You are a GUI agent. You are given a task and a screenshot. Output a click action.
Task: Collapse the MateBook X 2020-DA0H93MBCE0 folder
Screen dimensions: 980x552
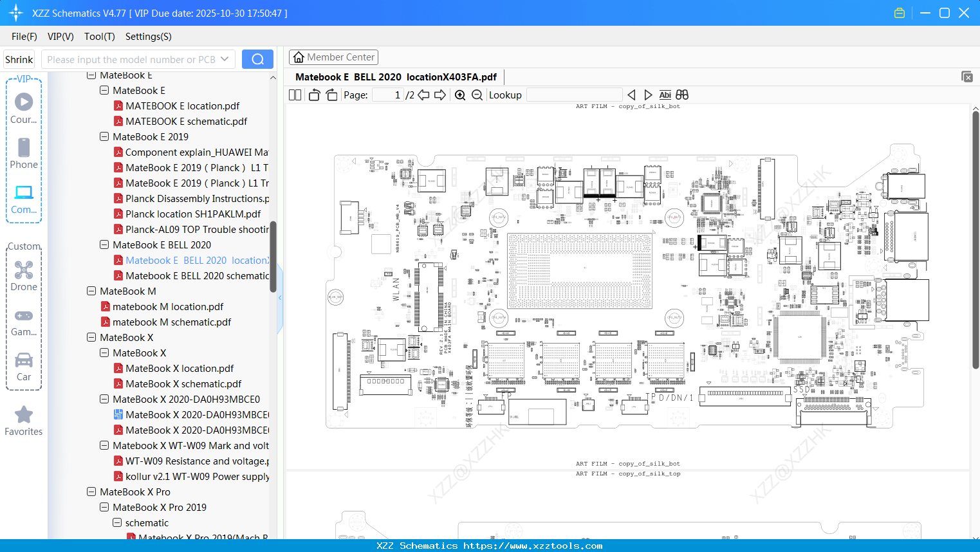click(x=104, y=400)
